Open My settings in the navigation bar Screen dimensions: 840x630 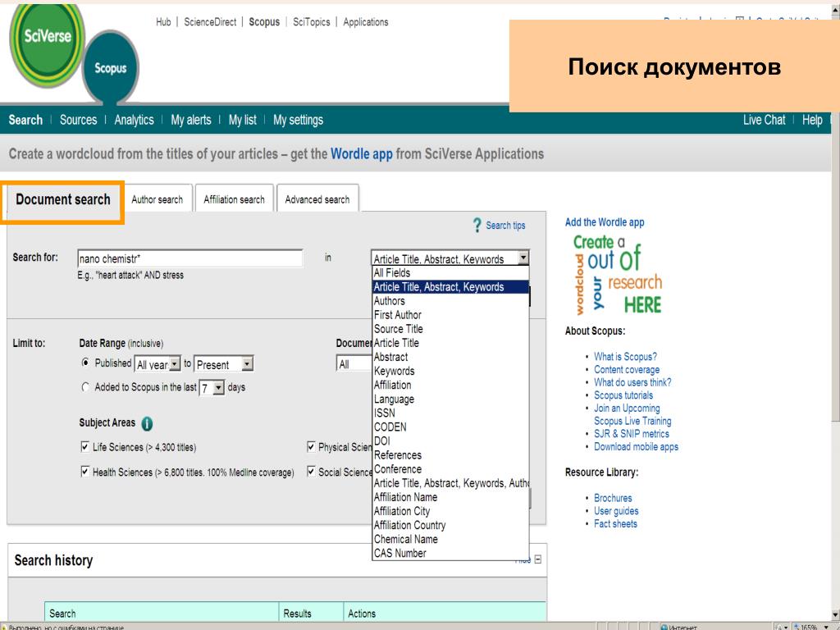(299, 120)
